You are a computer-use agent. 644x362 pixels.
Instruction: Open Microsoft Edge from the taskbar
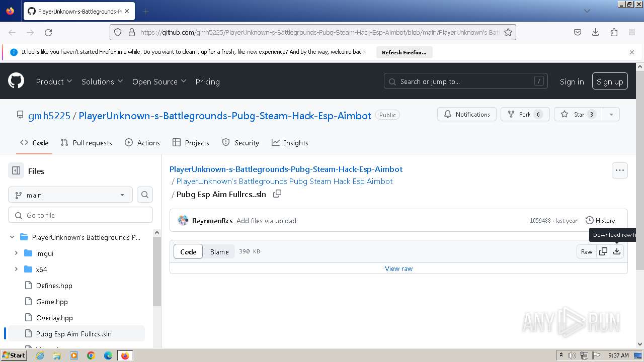point(108,355)
